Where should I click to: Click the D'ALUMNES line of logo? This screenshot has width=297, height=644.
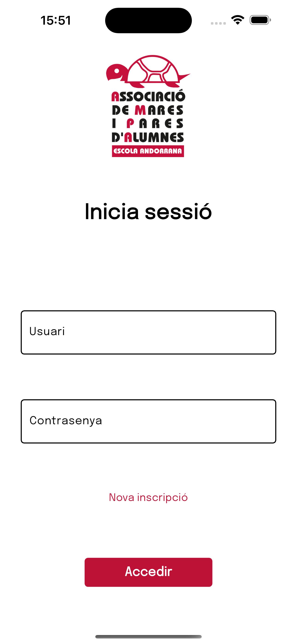pos(148,137)
